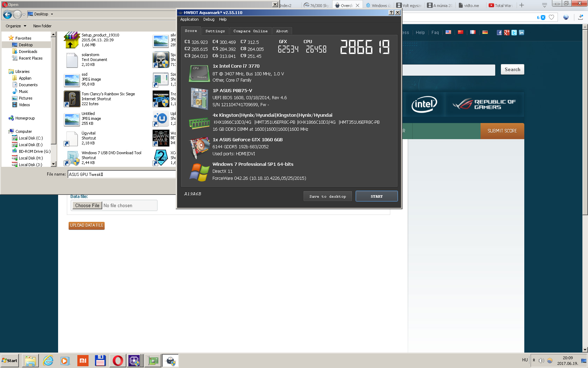Click the Intel sponsor logo
The width and height of the screenshot is (588, 368).
[424, 104]
